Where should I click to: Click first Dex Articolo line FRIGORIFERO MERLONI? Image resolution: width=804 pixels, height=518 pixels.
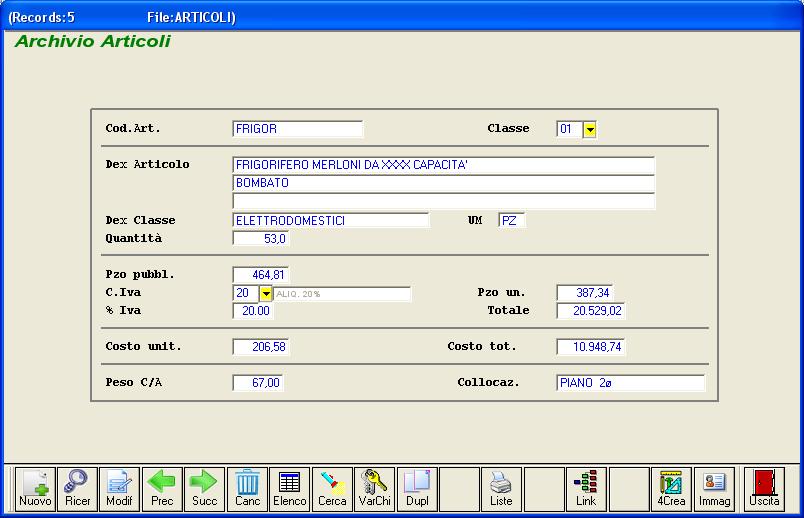(x=444, y=165)
